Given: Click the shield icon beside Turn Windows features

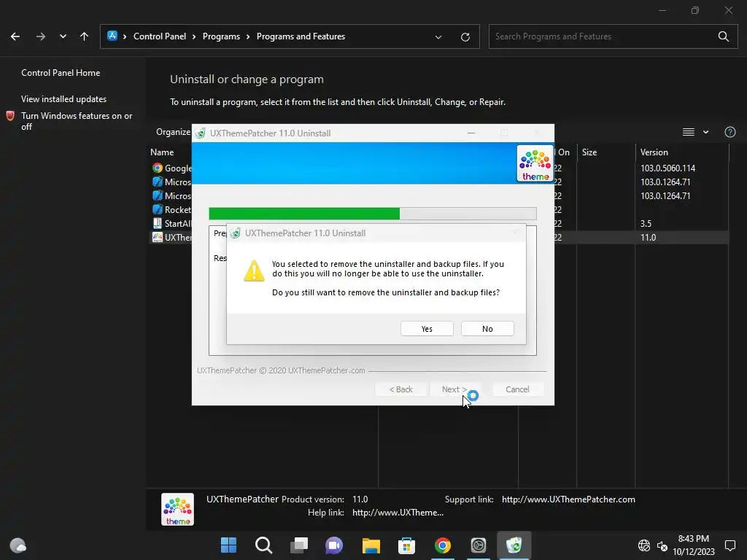Looking at the screenshot, I should [10, 116].
